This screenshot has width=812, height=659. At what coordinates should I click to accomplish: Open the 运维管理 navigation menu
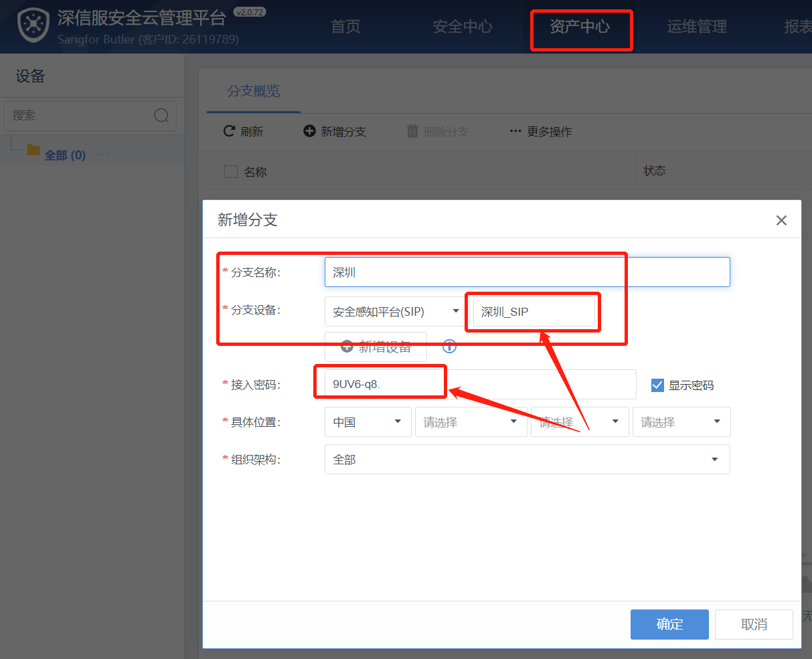click(696, 27)
